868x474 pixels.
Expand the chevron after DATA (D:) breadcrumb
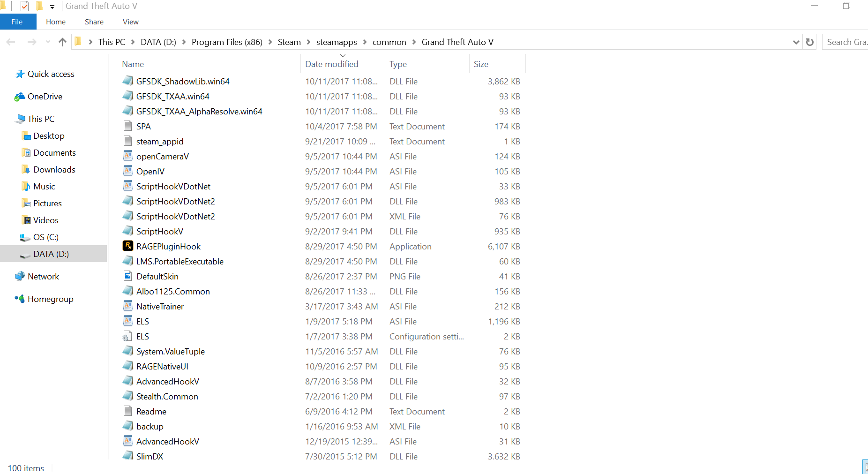click(184, 42)
